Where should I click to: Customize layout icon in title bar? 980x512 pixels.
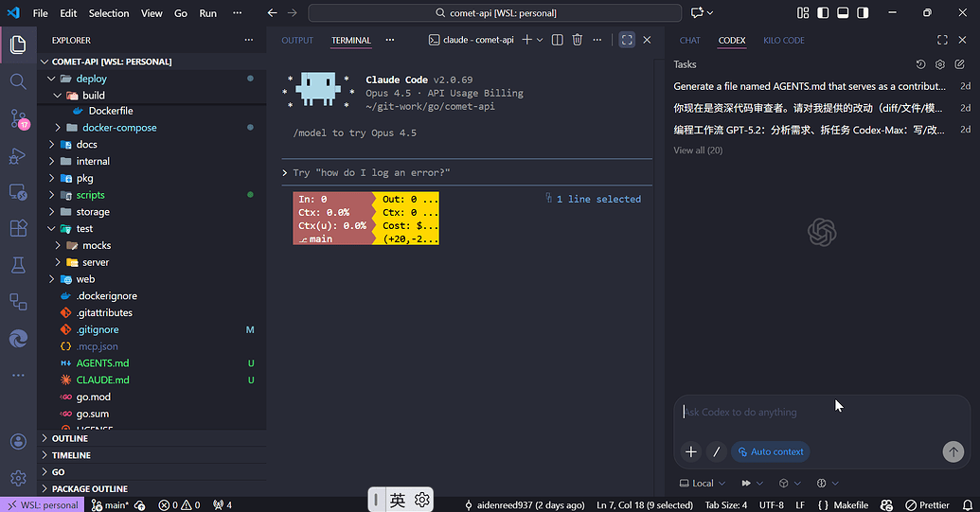pyautogui.click(x=803, y=13)
